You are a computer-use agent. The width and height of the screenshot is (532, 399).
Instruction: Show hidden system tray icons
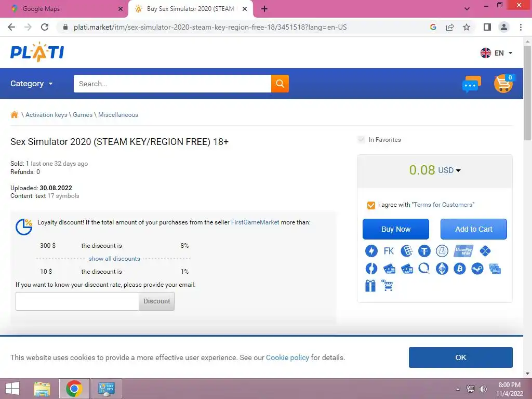pyautogui.click(x=458, y=389)
